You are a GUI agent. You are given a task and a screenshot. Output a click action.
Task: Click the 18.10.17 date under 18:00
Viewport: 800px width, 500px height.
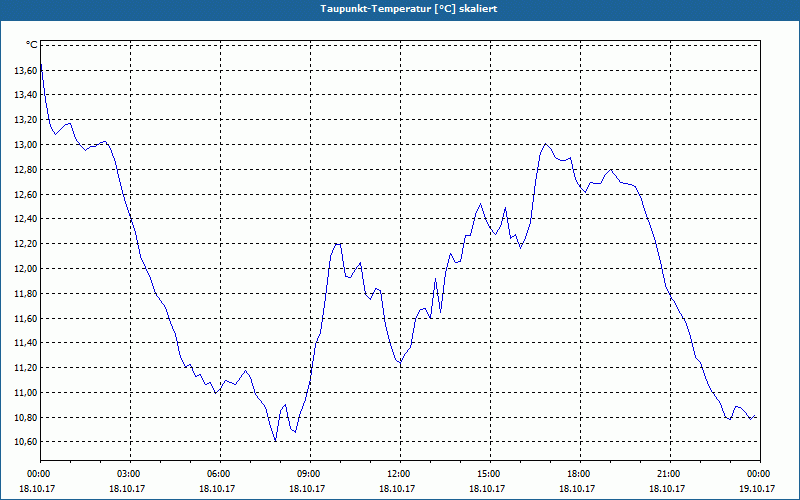(x=577, y=488)
